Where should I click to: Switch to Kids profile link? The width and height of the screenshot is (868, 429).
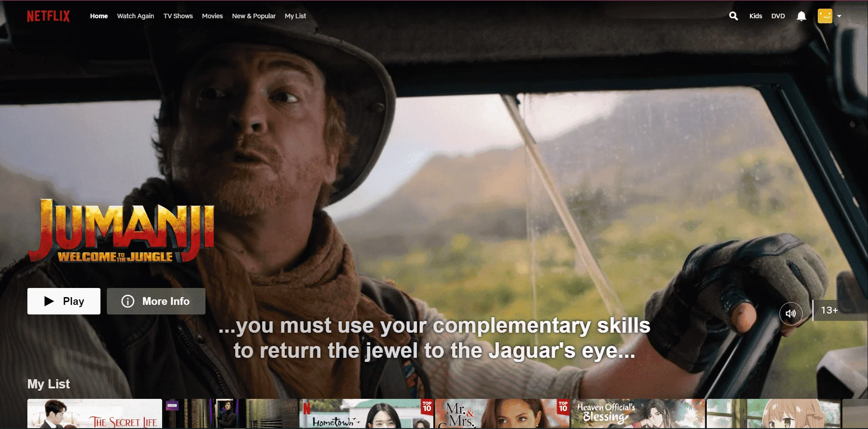756,16
